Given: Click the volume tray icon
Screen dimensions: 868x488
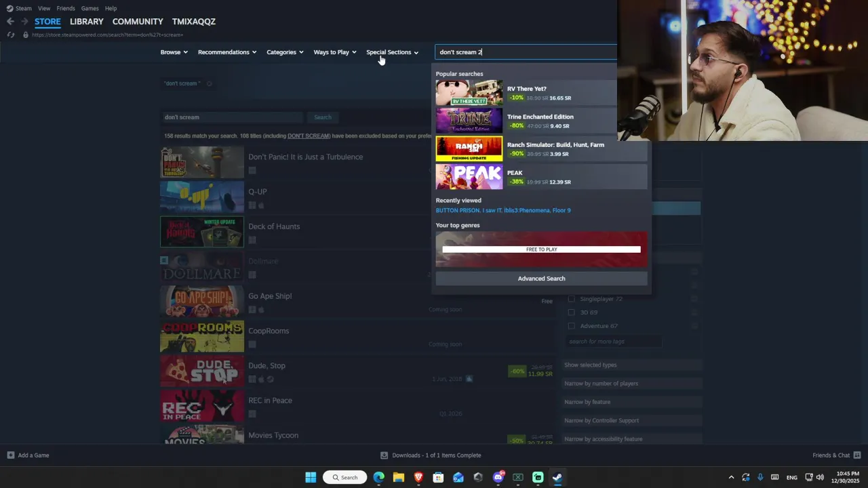Looking at the screenshot, I should point(820,477).
